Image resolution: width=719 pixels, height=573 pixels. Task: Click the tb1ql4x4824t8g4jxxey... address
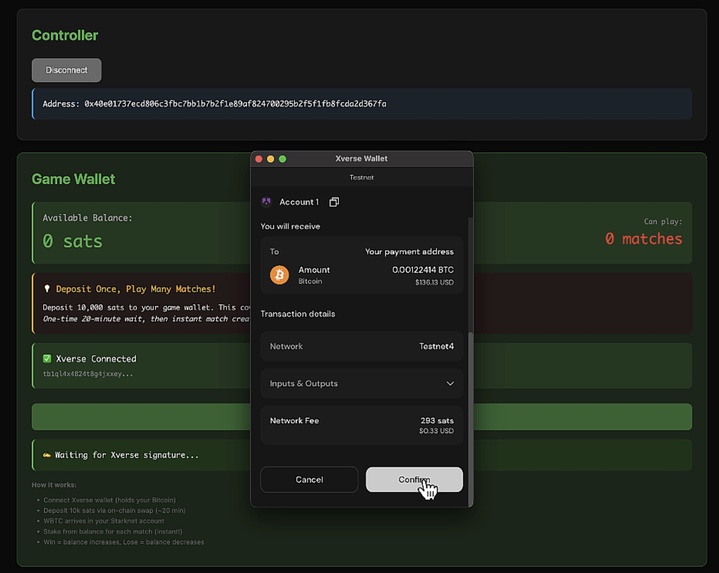[x=88, y=374]
